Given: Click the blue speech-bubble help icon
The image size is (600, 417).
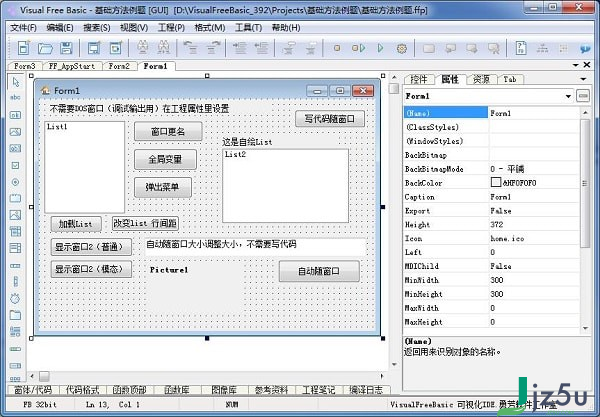Looking at the screenshot, I should (x=585, y=49).
